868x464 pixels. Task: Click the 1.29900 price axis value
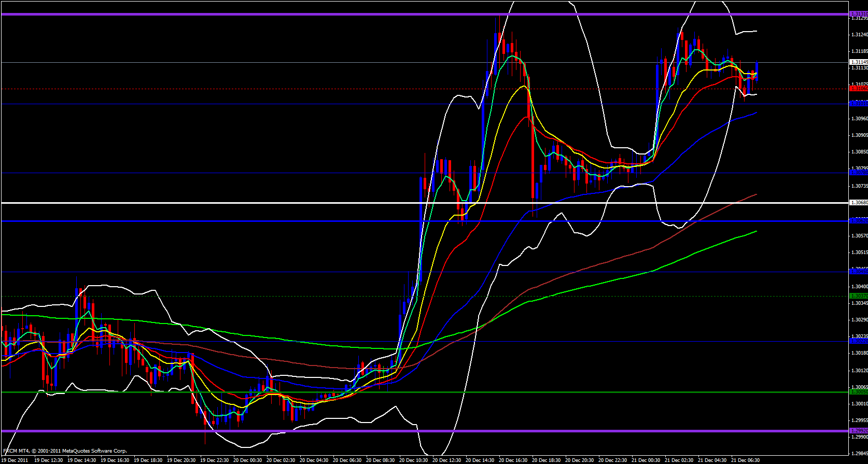pos(859,437)
